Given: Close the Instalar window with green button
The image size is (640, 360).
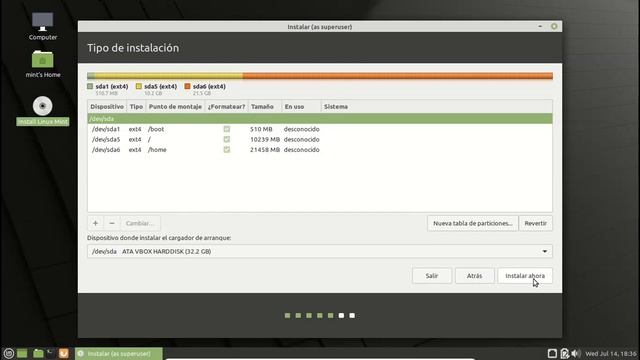Looking at the screenshot, I should 554,27.
